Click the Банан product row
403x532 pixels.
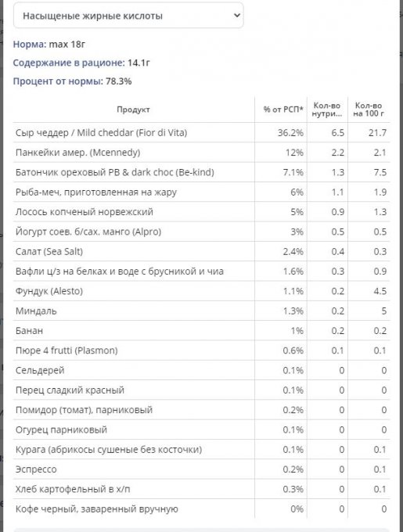202,330
